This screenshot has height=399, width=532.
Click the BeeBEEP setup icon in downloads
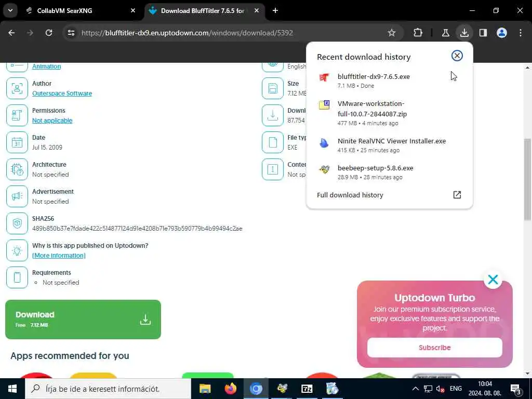324,169
